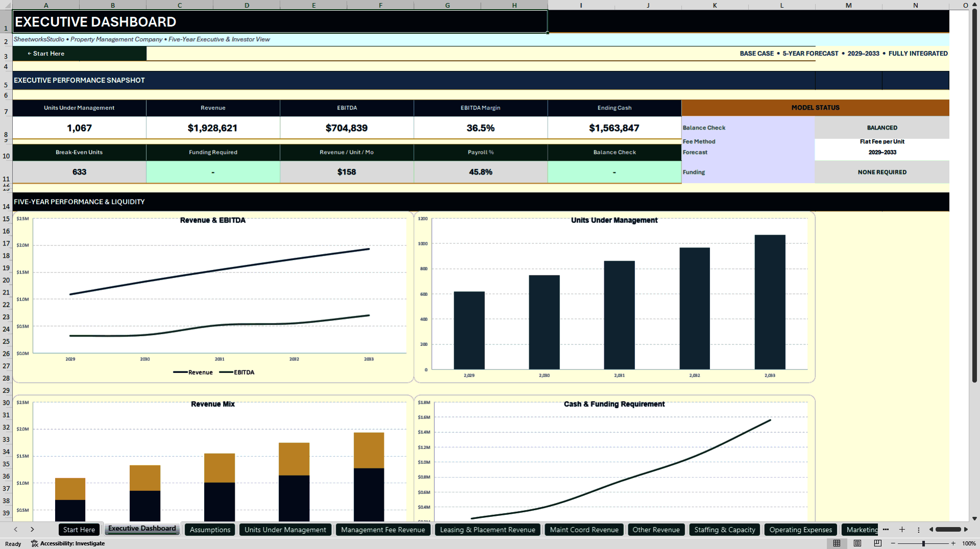Click vertical scrollbar down arrow
The image size is (980, 549).
(974, 518)
